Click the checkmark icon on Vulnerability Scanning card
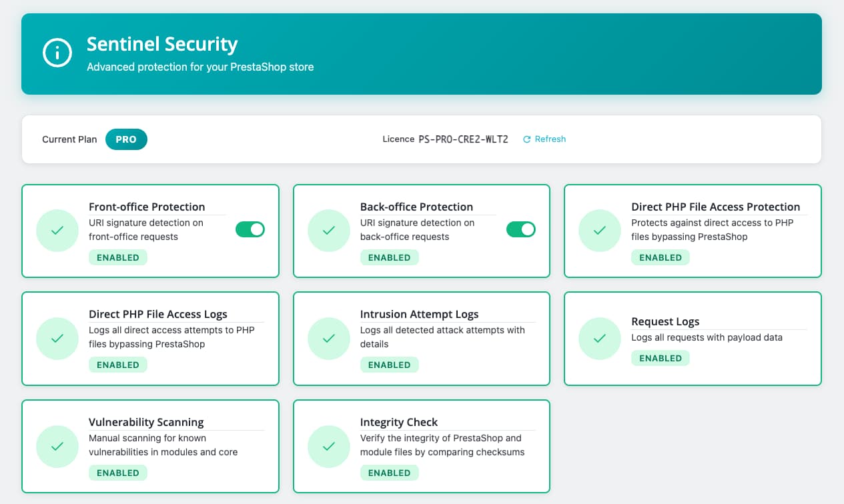The height and width of the screenshot is (504, 844). click(x=57, y=446)
